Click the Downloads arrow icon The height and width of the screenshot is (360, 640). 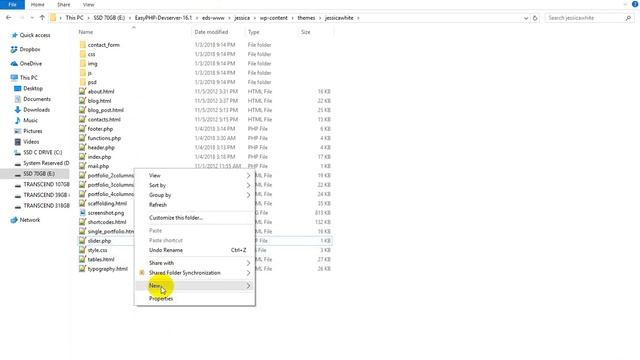click(x=18, y=110)
